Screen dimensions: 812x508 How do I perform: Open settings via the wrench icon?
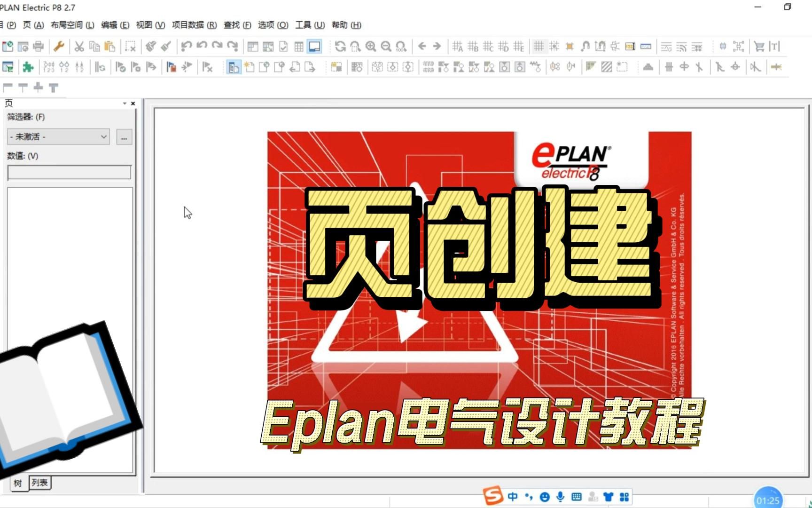pyautogui.click(x=59, y=46)
